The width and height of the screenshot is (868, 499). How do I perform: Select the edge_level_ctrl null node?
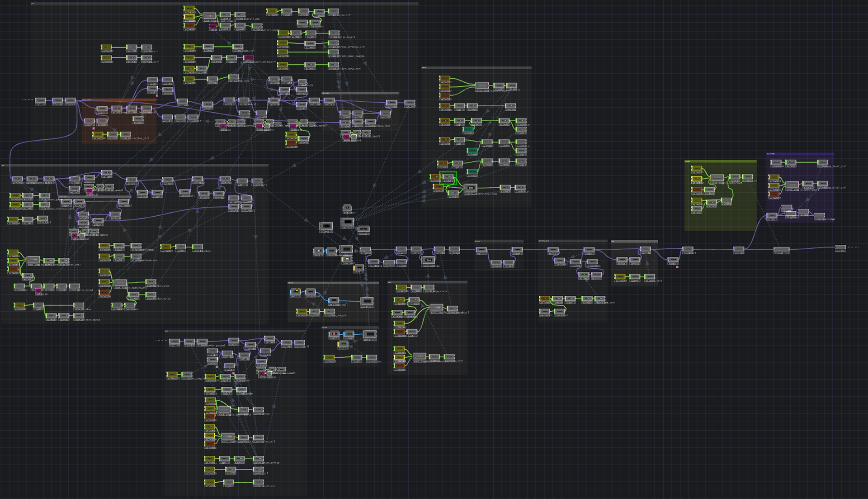pyautogui.click(x=823, y=162)
